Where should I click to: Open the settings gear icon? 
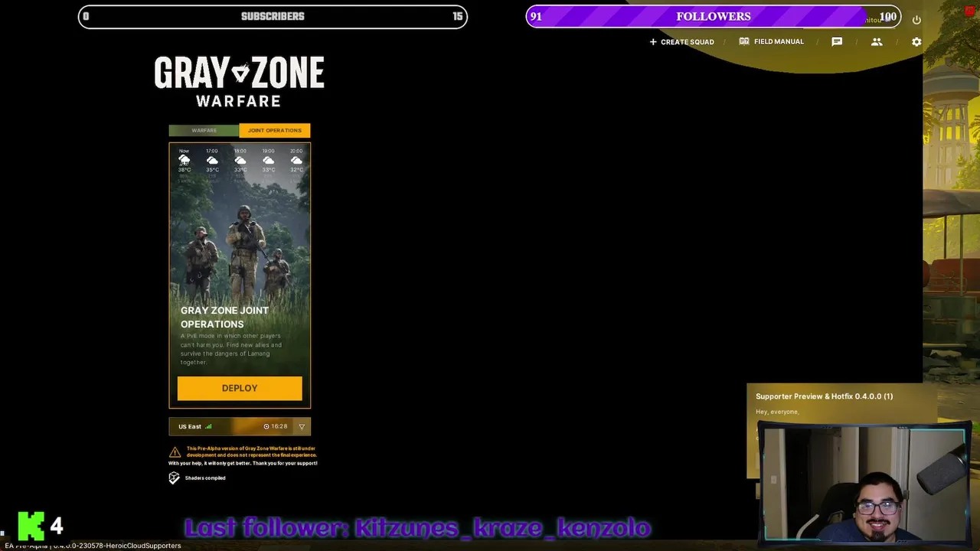(x=916, y=42)
